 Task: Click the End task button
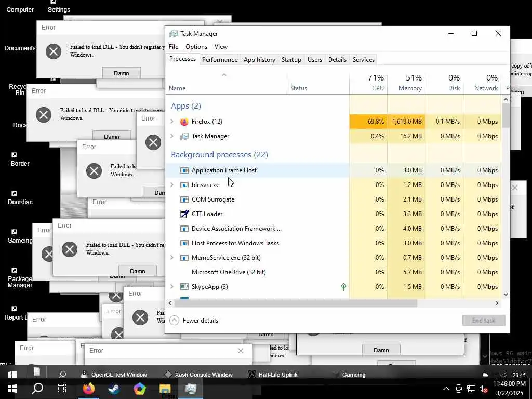coord(484,320)
